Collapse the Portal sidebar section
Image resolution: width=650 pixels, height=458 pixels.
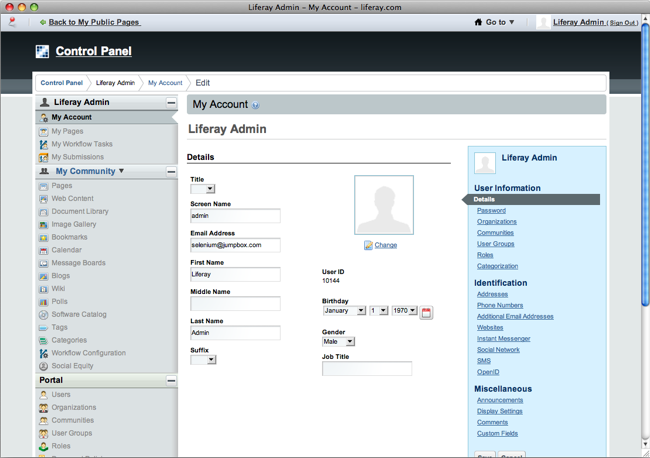pyautogui.click(x=171, y=380)
